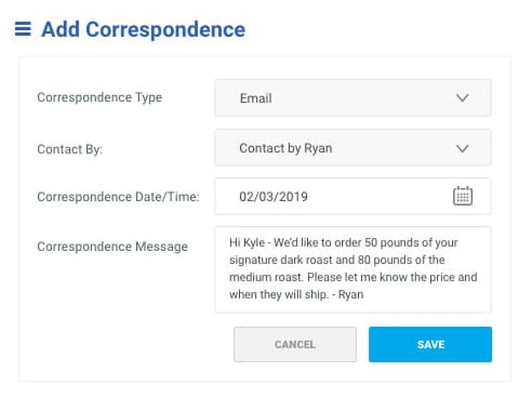
Task: Click the 'Contact By:' field label
Action: 70,149
